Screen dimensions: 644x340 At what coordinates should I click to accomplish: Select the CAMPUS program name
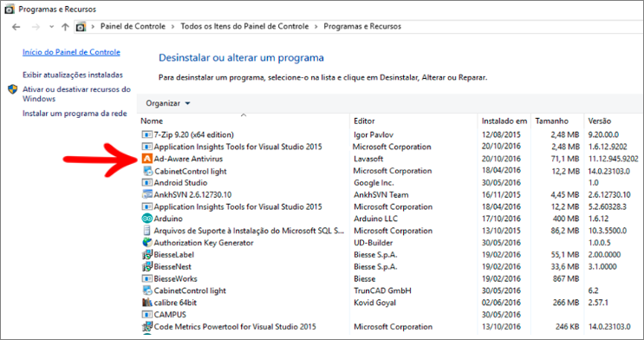(x=170, y=315)
